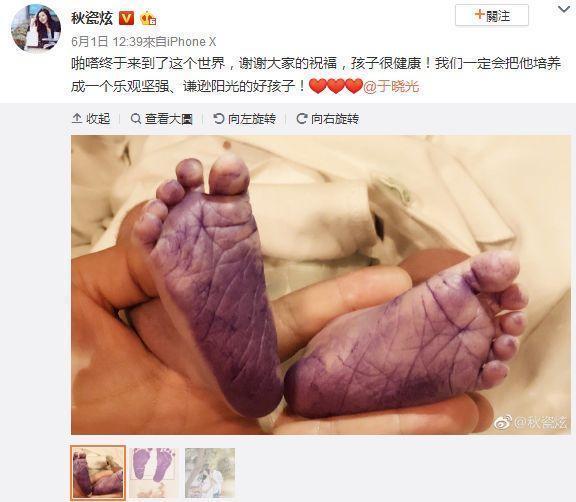
Task: Click the 向右旋转 text label
Action: click(x=335, y=119)
